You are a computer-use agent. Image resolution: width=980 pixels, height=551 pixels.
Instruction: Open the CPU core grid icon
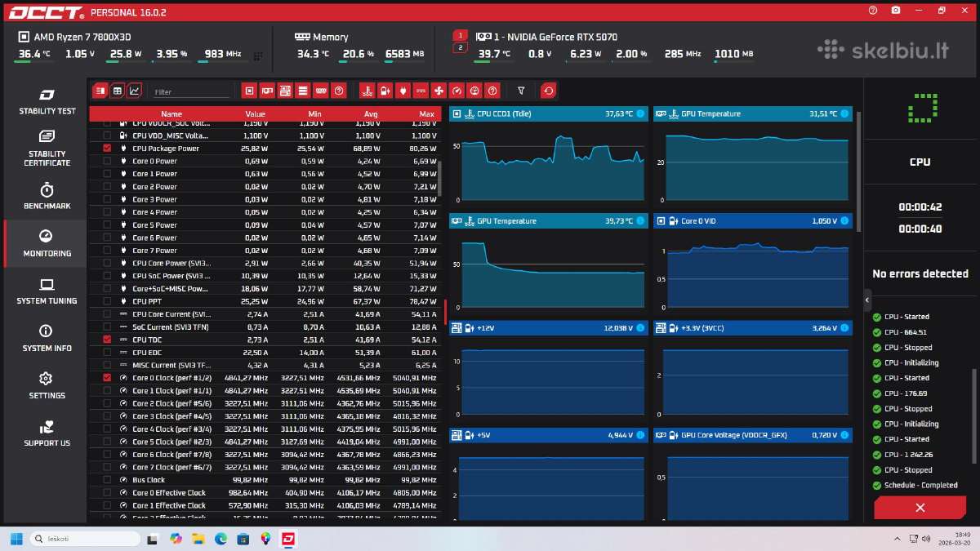pos(258,56)
